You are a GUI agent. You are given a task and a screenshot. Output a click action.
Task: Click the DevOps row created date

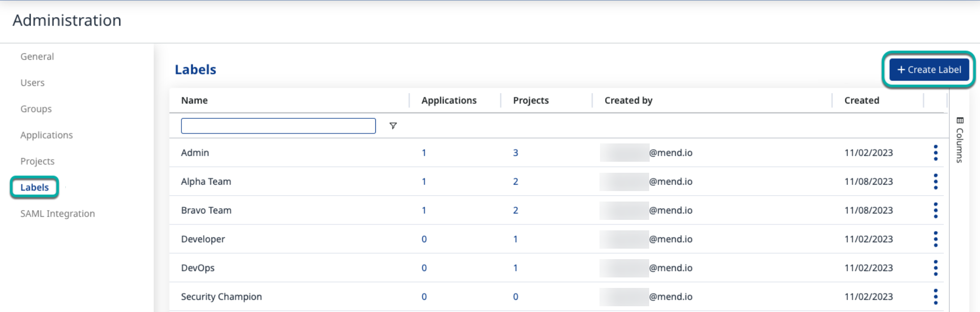[869, 268]
